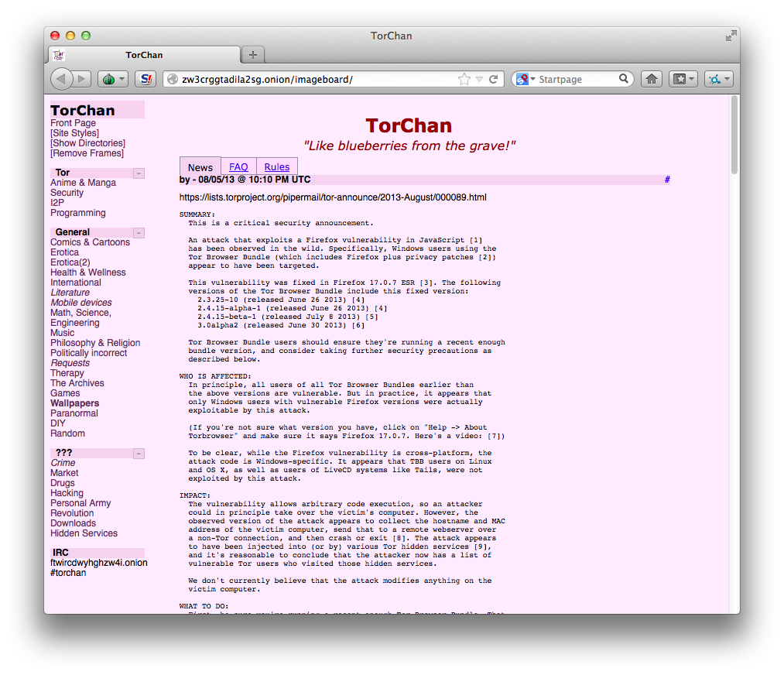Click the rightmost blue add-on toolbar icon
Screen dimensions: 784x675
point(715,79)
